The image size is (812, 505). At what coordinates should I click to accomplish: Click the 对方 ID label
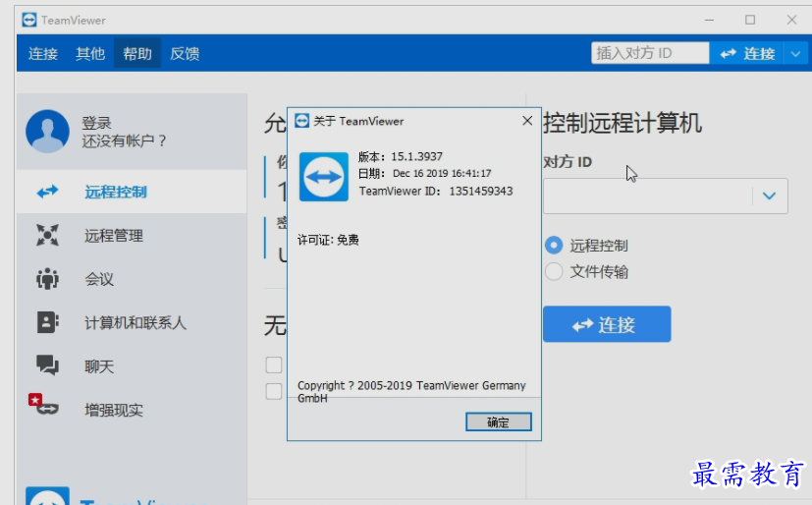point(568,162)
